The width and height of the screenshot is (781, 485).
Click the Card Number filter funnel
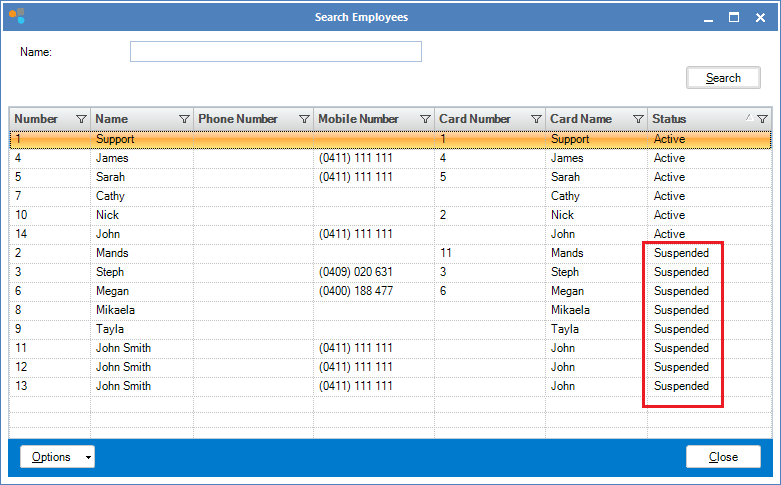coord(536,119)
